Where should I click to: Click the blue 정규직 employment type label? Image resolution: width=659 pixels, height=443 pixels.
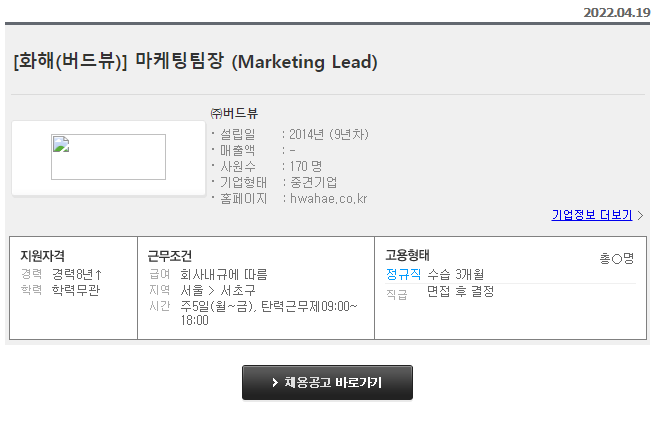pyautogui.click(x=403, y=274)
